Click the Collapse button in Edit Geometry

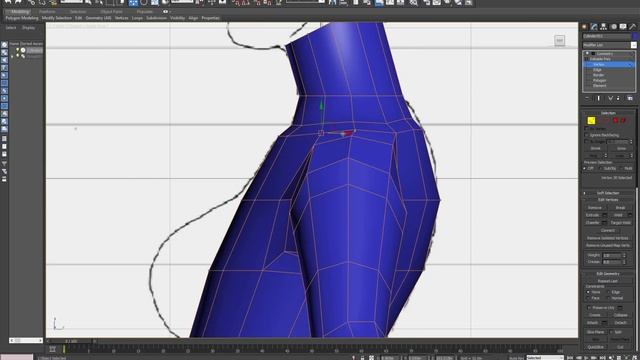[620, 315]
